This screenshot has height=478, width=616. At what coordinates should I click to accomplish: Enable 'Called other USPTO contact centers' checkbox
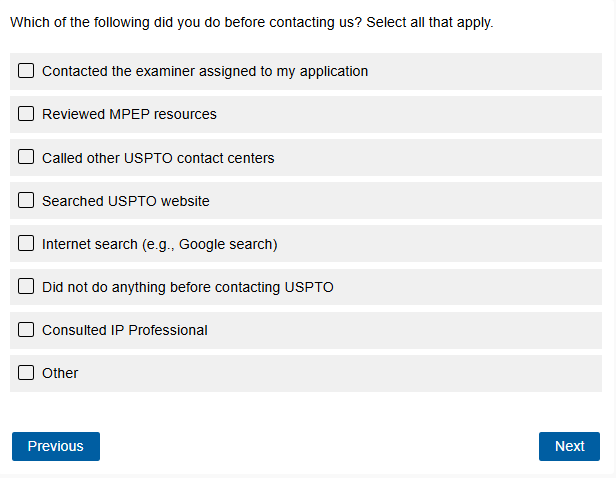click(x=26, y=157)
